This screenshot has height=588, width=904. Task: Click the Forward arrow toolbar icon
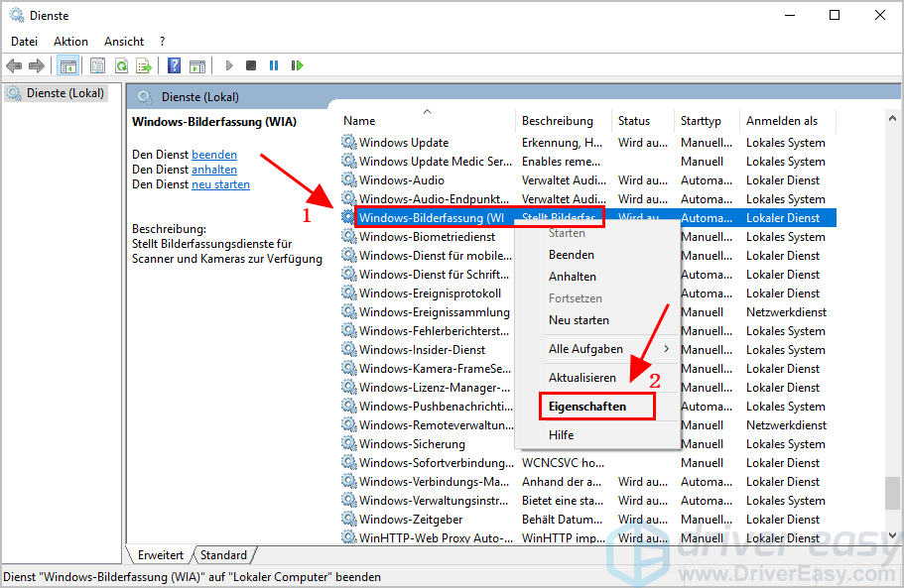click(x=37, y=65)
